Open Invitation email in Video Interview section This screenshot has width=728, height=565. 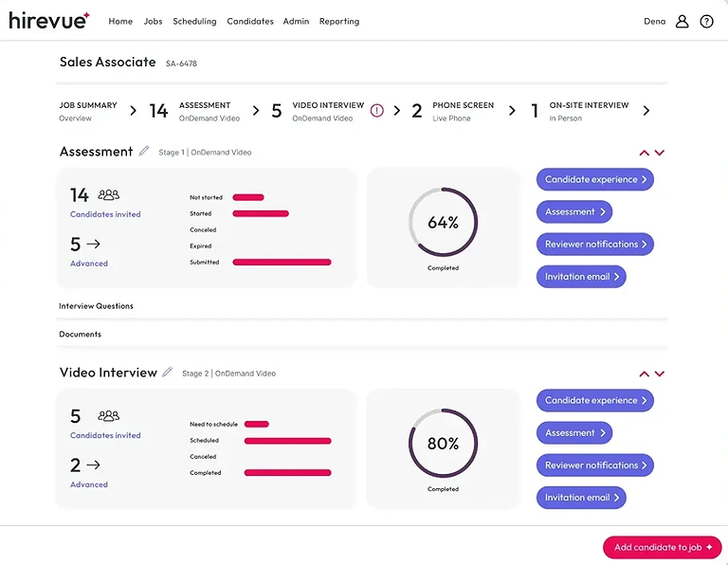[581, 498]
